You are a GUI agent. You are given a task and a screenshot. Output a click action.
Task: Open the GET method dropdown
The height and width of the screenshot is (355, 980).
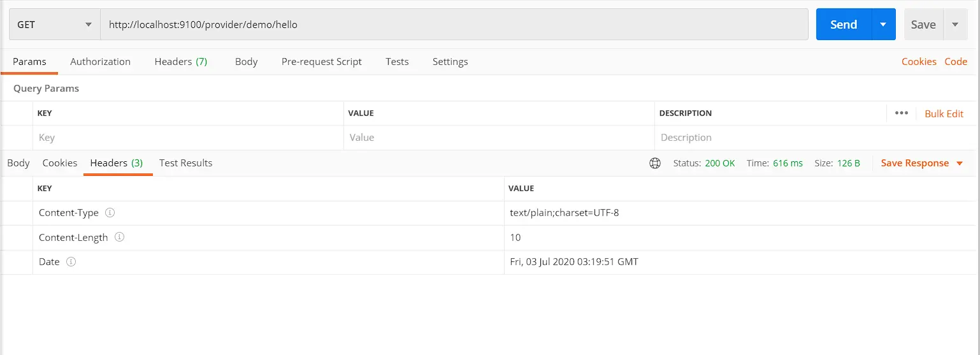point(54,25)
